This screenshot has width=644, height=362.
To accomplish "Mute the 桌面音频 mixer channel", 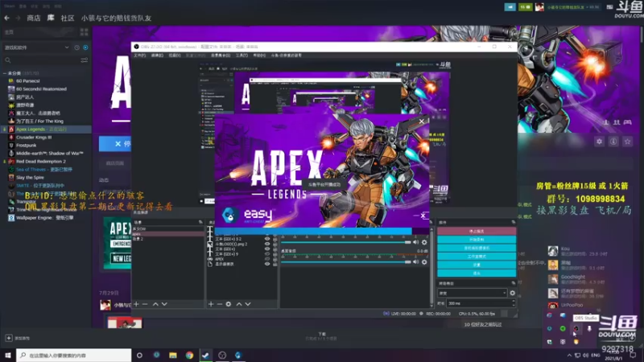I will point(415,262).
